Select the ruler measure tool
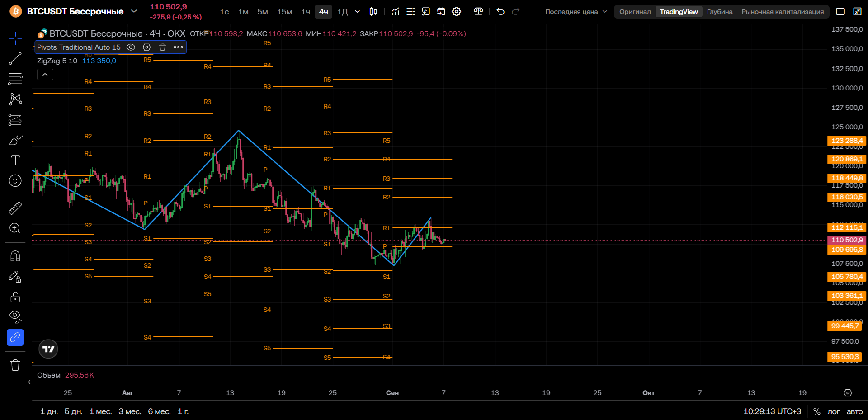The height and width of the screenshot is (420, 868). click(15, 208)
